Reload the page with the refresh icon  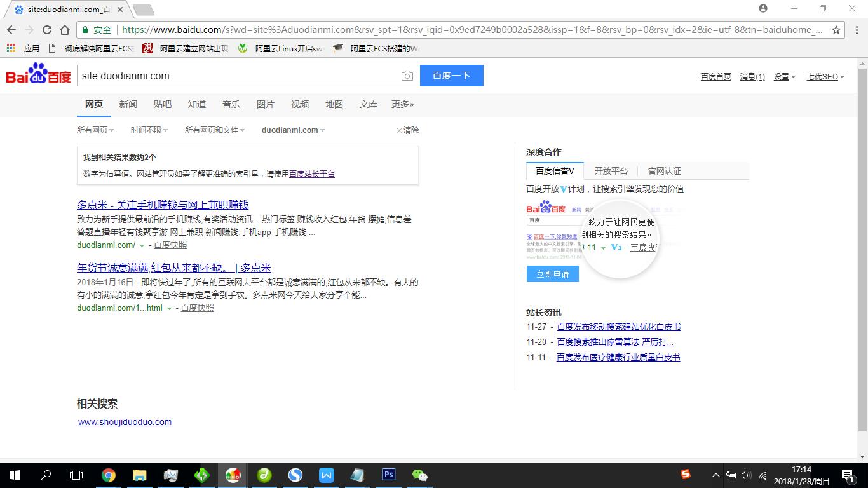(47, 30)
